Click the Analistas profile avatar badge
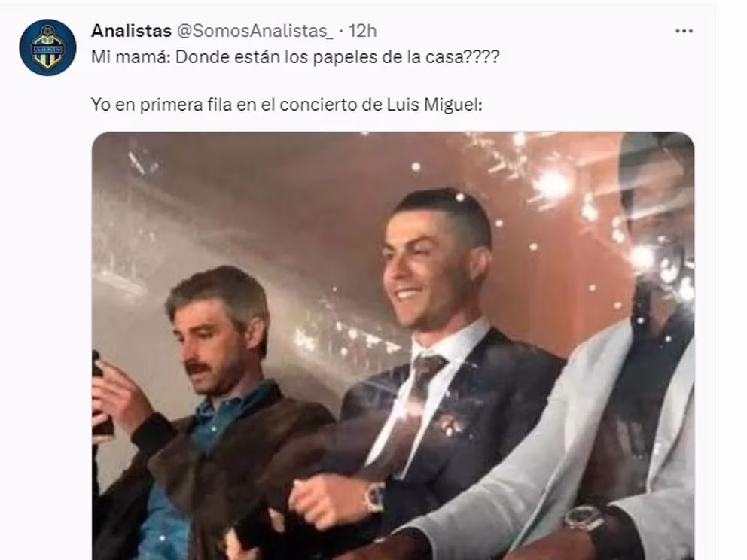This screenshot has height=560, width=747. [x=47, y=47]
